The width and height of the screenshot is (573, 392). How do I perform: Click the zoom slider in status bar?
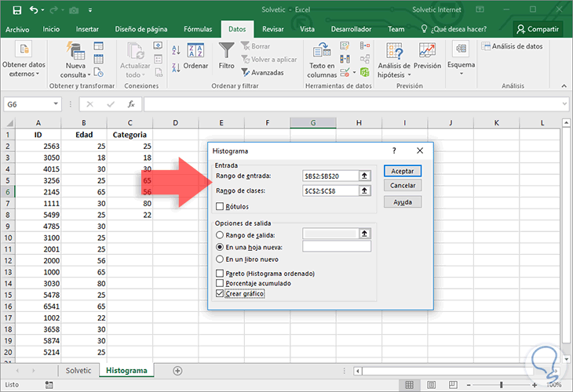tap(501, 385)
